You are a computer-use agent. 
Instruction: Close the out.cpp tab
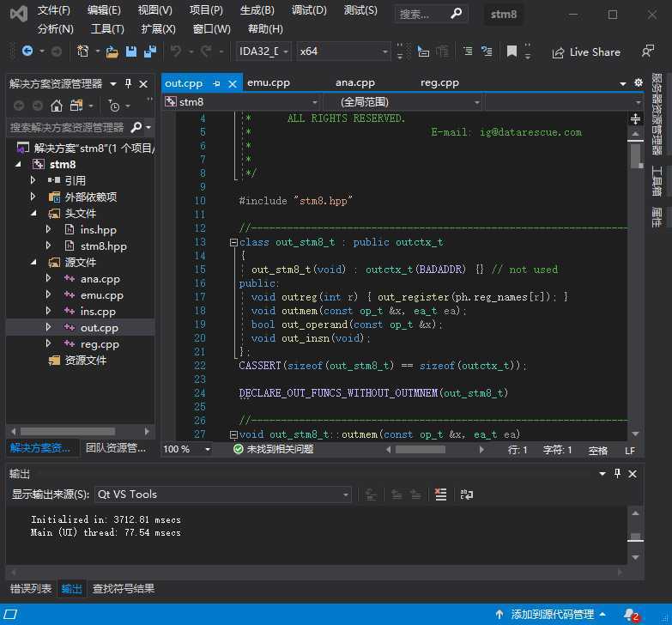click(233, 83)
